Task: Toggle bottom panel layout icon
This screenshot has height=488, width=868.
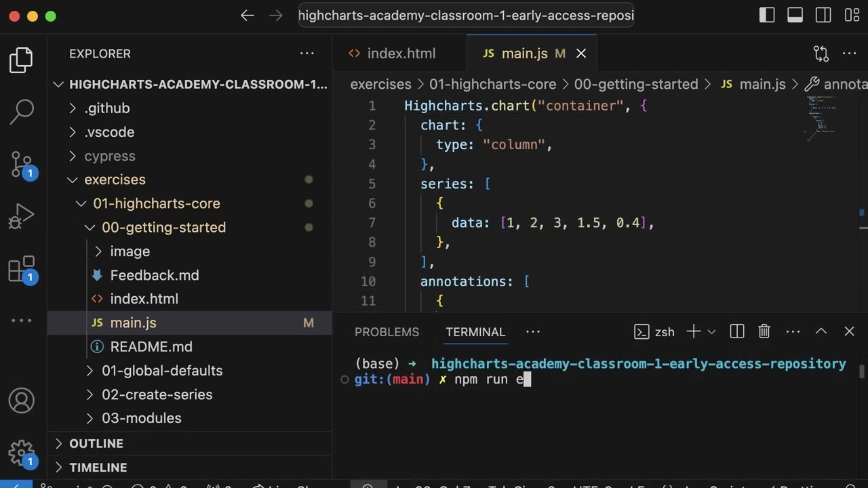Action: 795,16
